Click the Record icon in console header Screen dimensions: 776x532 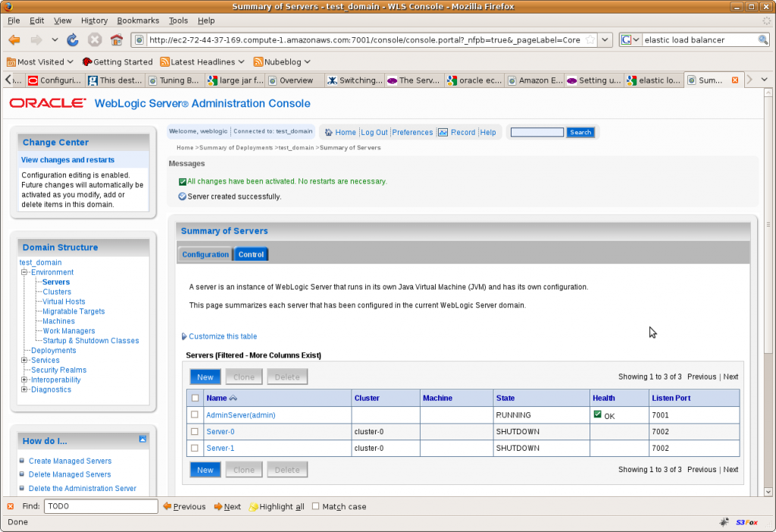[443, 132]
